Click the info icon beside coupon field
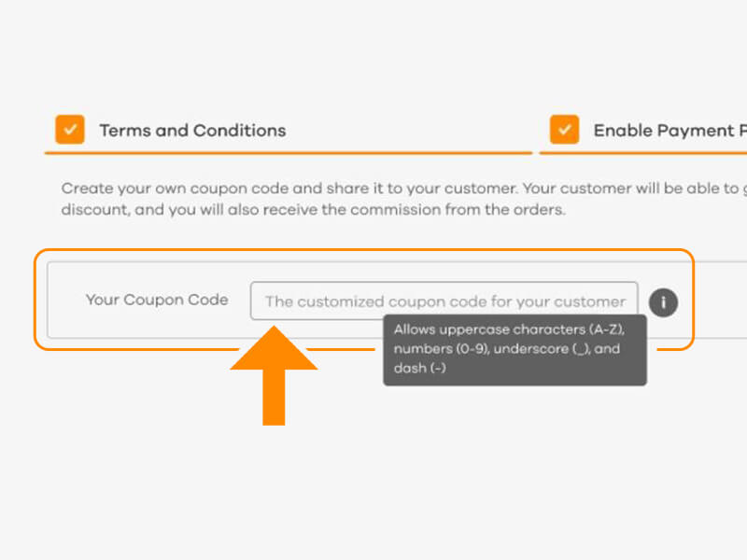The width and height of the screenshot is (747, 560). (x=663, y=302)
